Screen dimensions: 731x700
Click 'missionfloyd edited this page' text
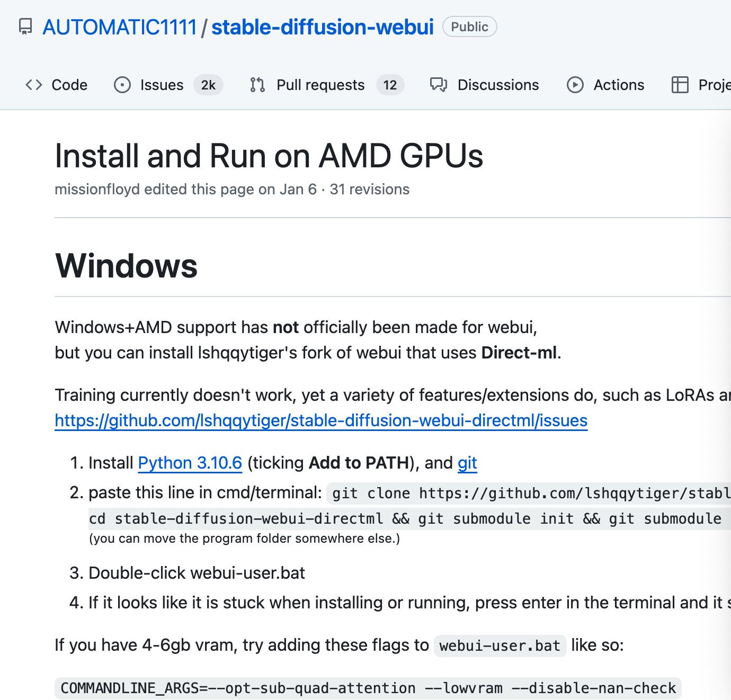click(155, 190)
